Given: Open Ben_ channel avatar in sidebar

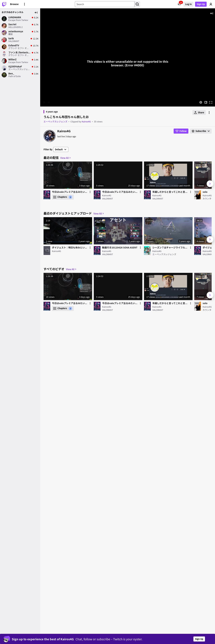Looking at the screenshot, I should (4, 75).
